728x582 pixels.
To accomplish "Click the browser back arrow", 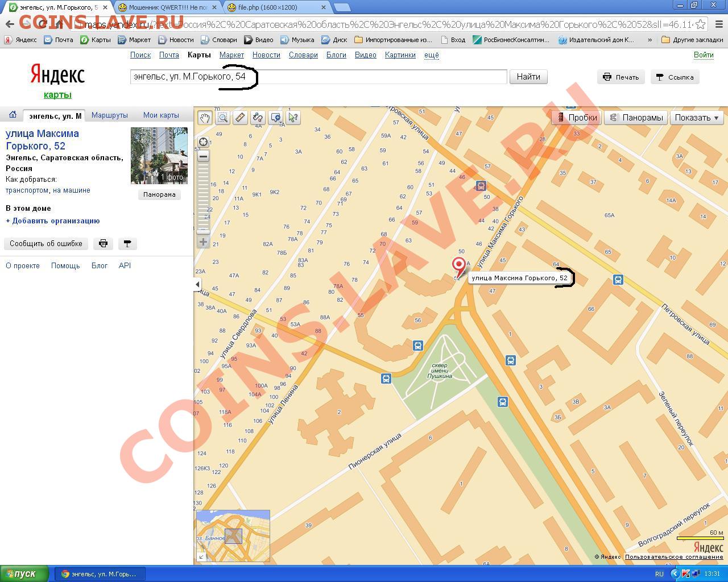I will 10,24.
